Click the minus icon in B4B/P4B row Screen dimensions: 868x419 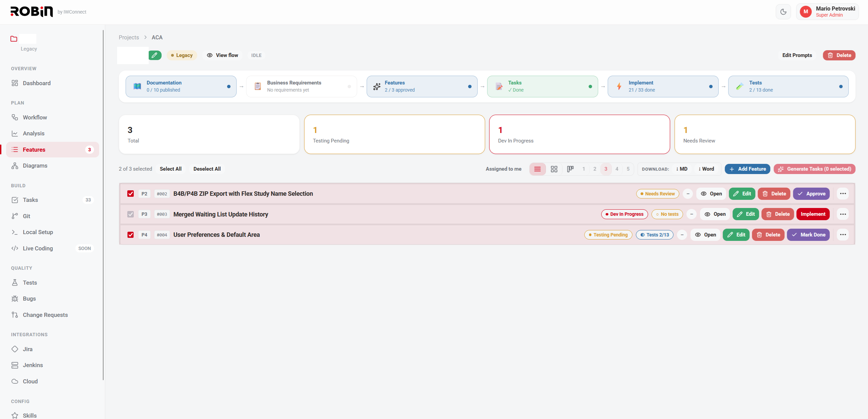point(688,194)
